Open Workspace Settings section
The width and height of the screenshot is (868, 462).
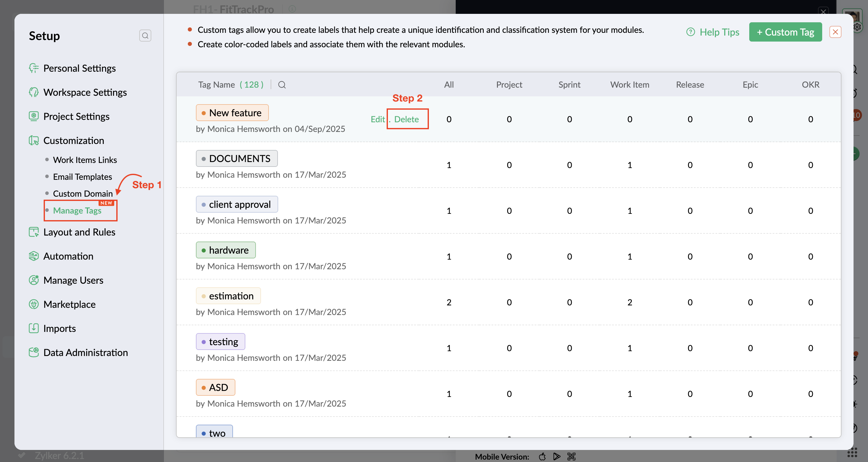[85, 92]
